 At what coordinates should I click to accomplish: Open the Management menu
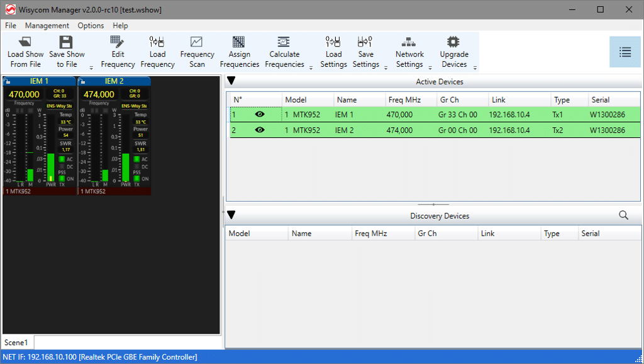tap(47, 26)
